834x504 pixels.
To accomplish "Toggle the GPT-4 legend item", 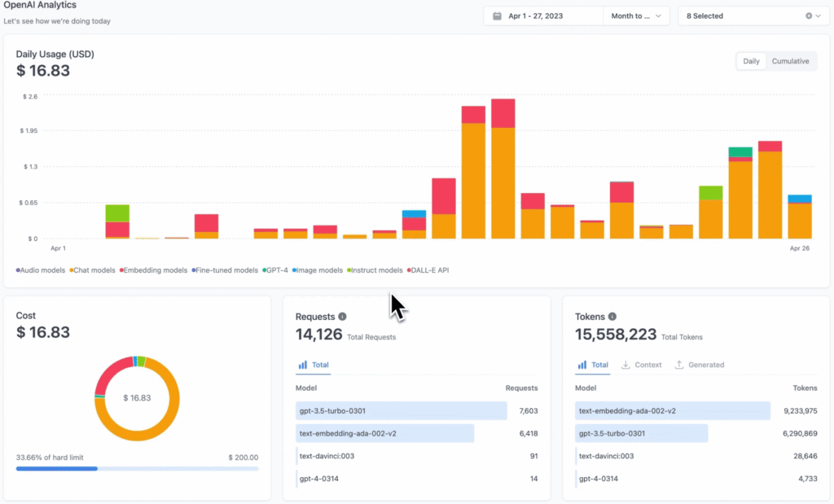I will click(x=275, y=270).
